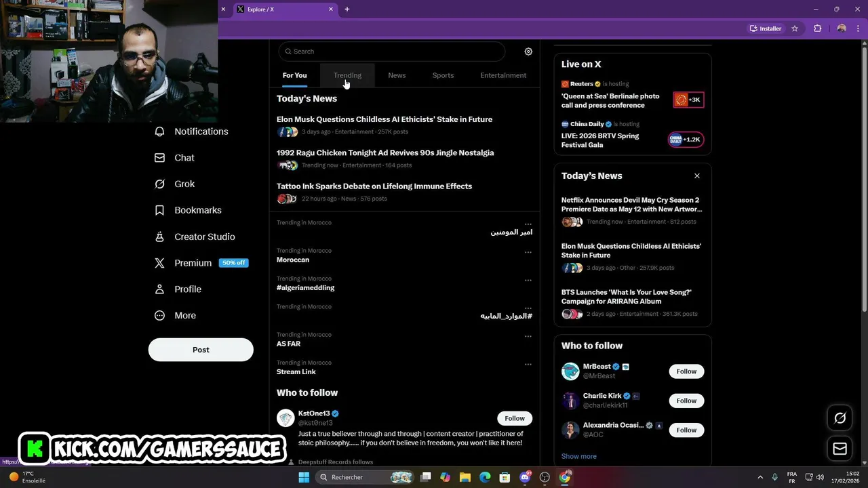Click more options dots for Stream Link trend

tap(528, 364)
